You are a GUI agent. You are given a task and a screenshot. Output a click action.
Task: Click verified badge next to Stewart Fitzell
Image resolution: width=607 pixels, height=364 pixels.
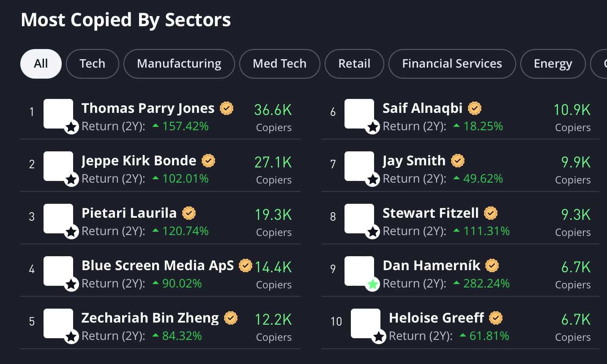491,213
